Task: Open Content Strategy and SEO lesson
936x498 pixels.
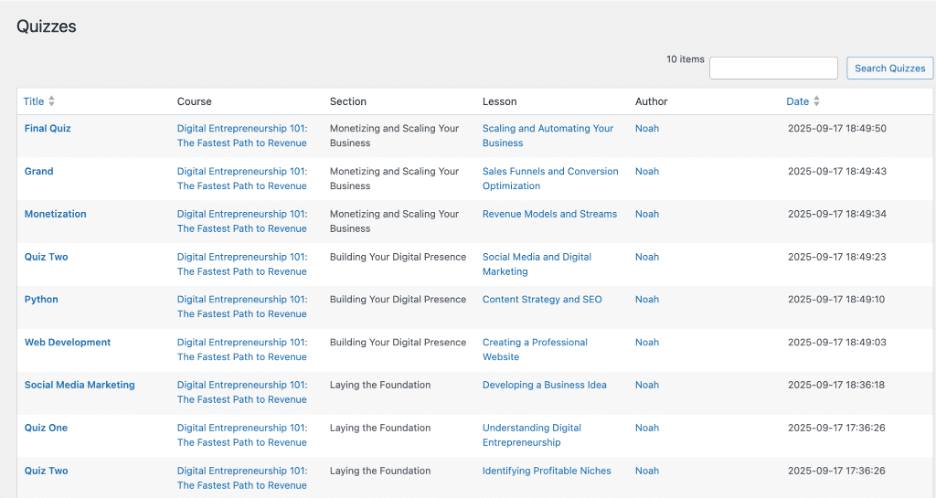Action: [x=542, y=299]
